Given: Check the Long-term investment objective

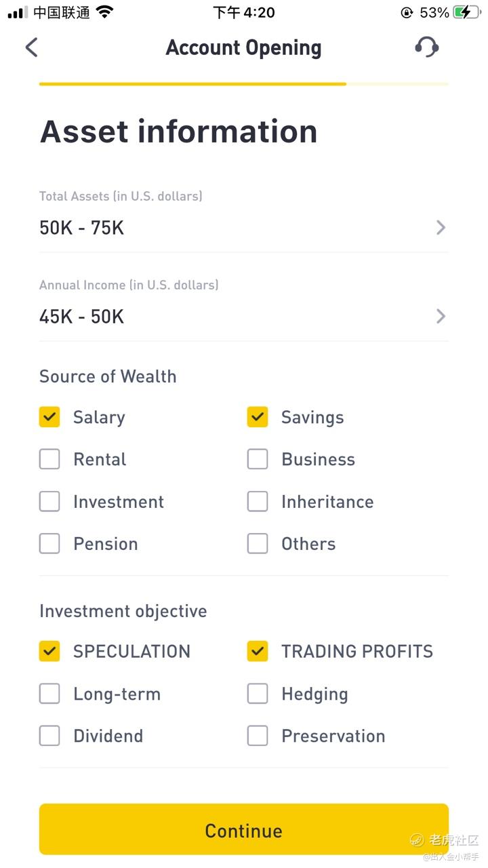Looking at the screenshot, I should [49, 694].
